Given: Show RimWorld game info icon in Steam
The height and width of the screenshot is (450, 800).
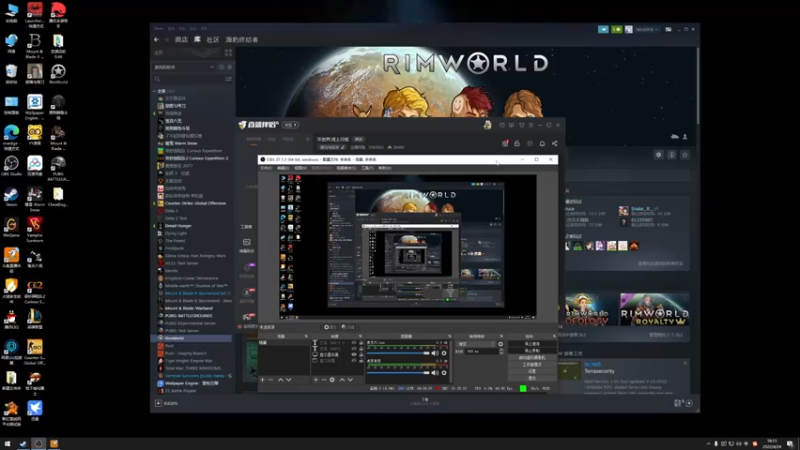Looking at the screenshot, I should click(672, 155).
